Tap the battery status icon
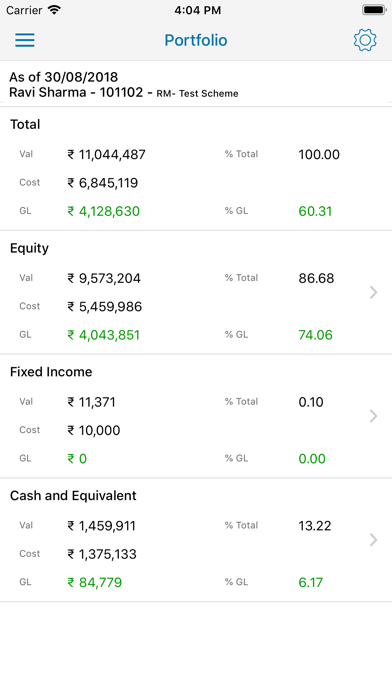 coord(374,10)
